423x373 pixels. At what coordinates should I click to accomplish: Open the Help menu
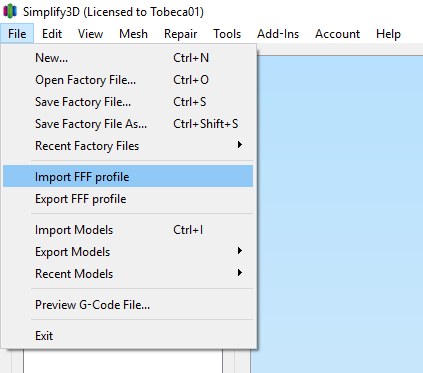coord(388,34)
